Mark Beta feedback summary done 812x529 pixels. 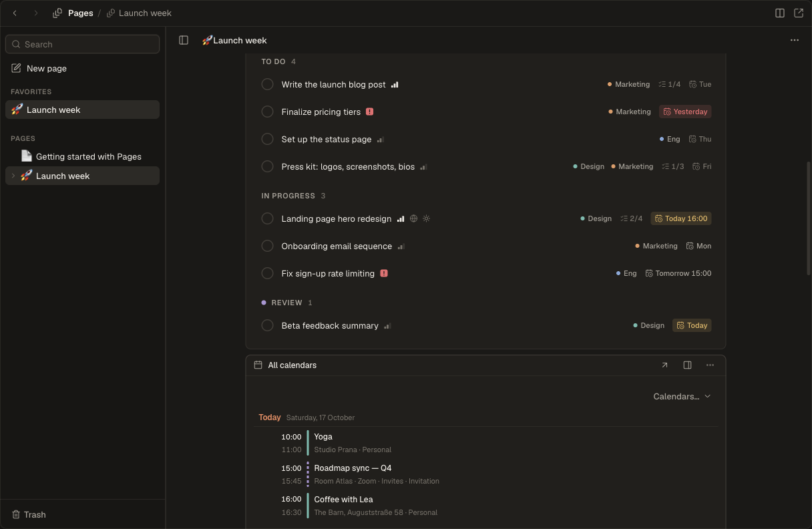(267, 325)
